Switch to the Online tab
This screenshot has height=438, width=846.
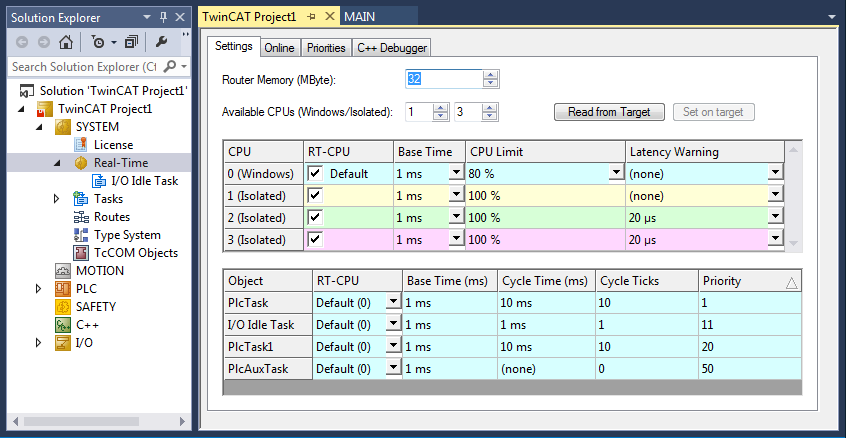(x=279, y=48)
